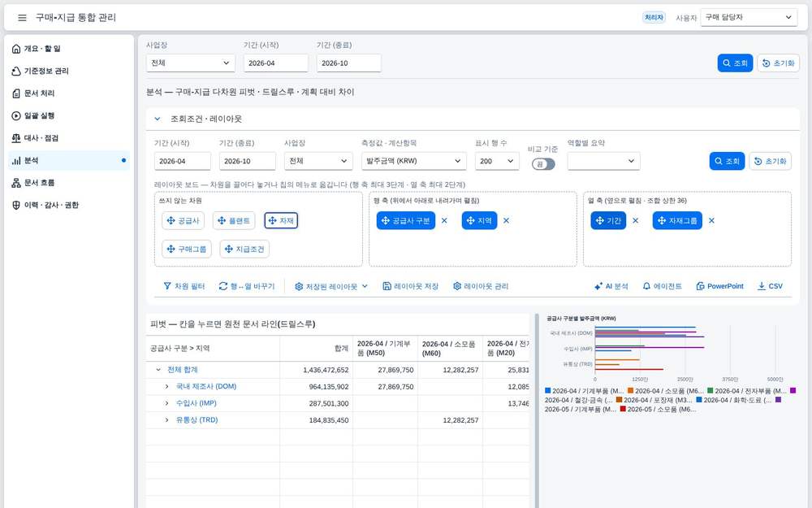Viewport: 812px width, 508px height.
Task: Click the 문서 흐름 flow icon
Action: [x=16, y=182]
